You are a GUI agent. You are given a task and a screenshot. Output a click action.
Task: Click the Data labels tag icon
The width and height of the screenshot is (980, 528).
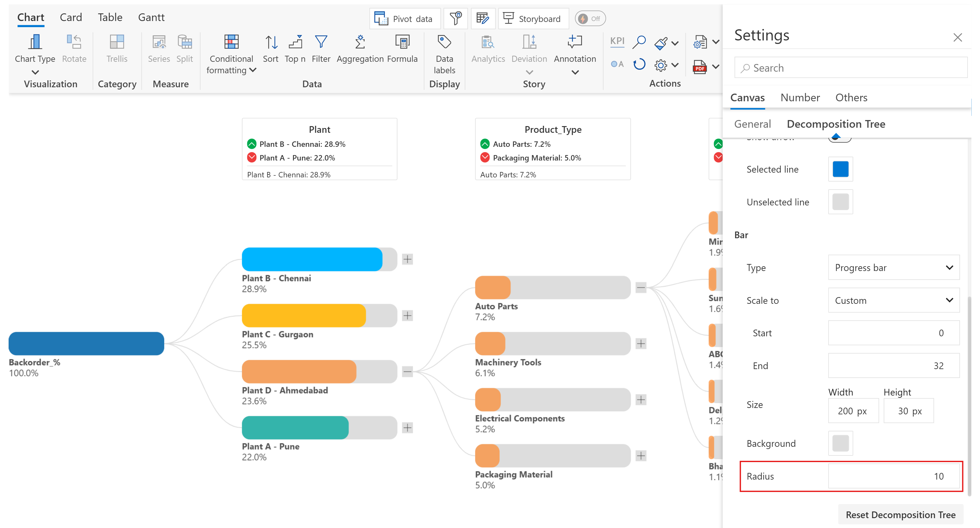tap(444, 42)
